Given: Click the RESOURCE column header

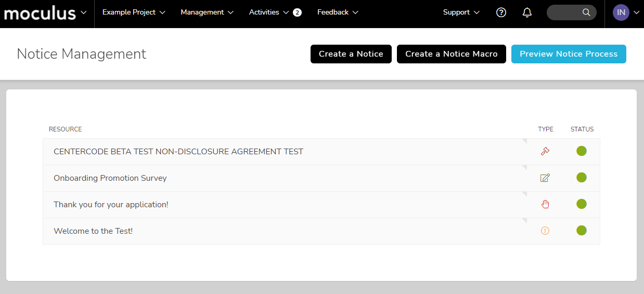Looking at the screenshot, I should [x=65, y=129].
